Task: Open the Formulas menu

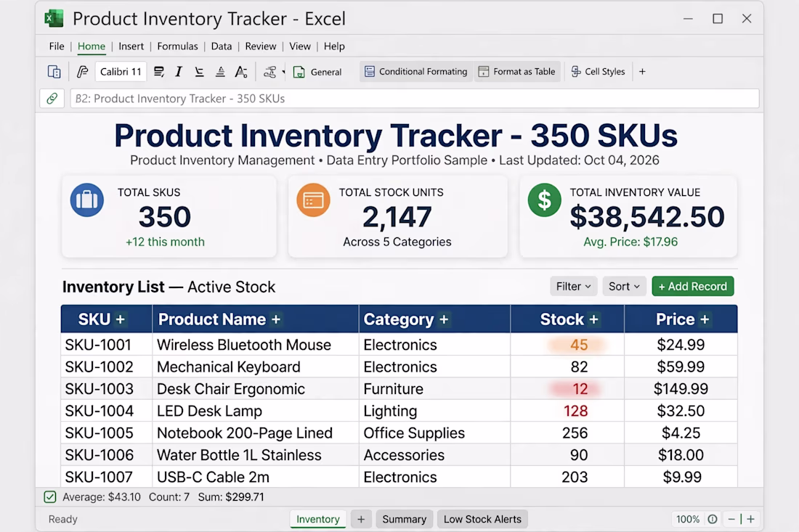Action: (x=177, y=46)
